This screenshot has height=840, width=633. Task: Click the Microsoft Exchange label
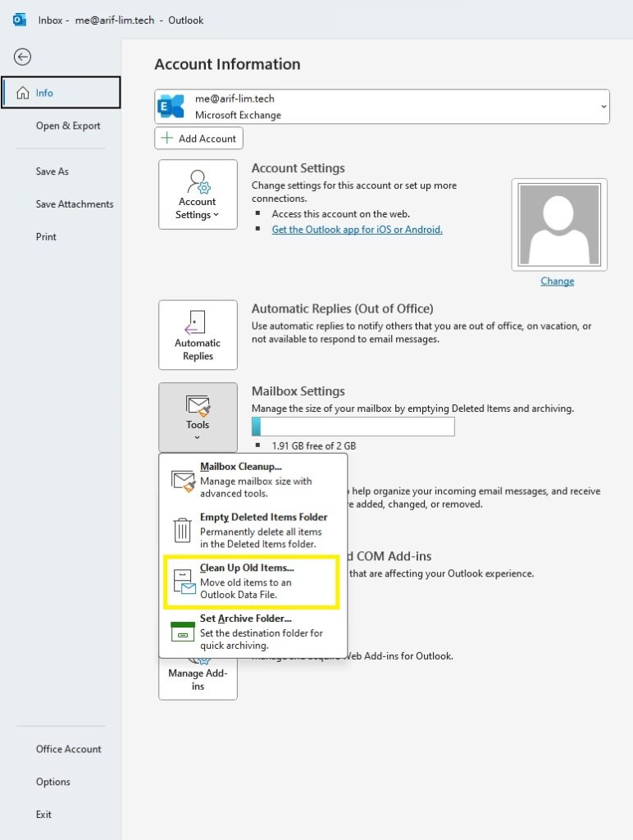[x=238, y=115]
